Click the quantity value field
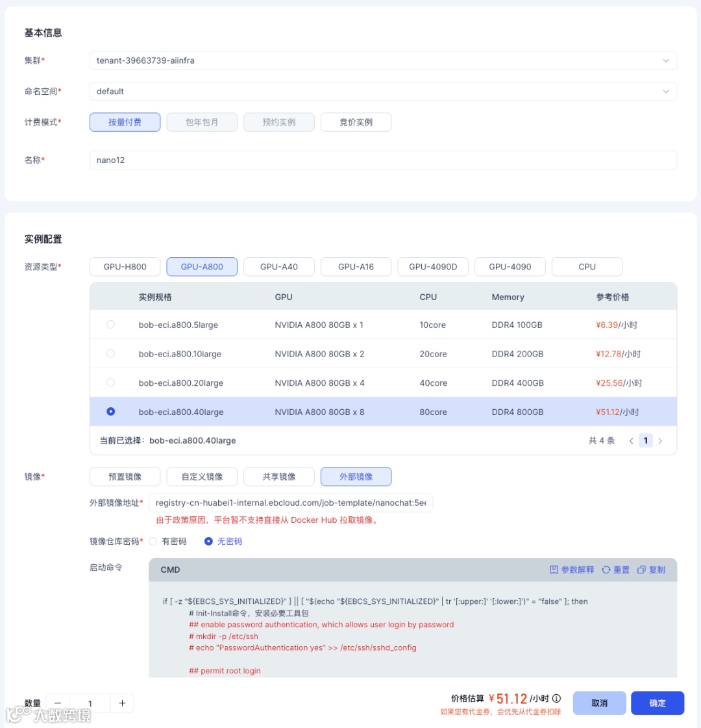 tap(90, 703)
